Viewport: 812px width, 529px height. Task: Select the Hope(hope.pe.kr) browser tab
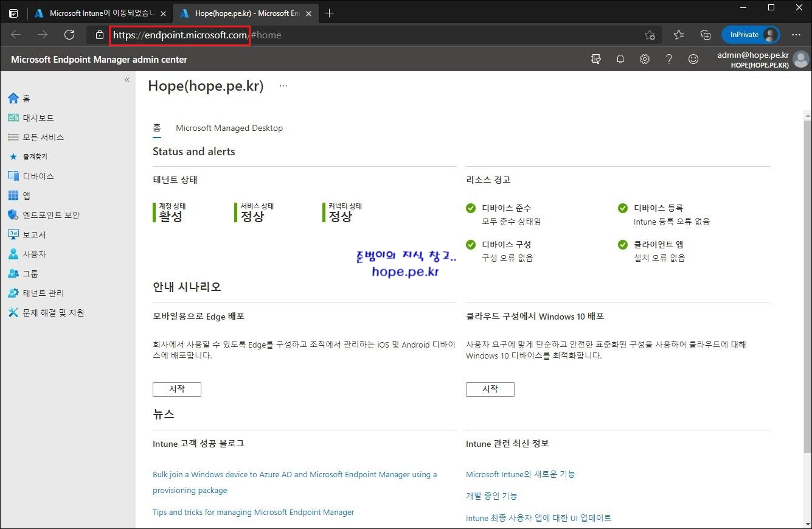(246, 13)
